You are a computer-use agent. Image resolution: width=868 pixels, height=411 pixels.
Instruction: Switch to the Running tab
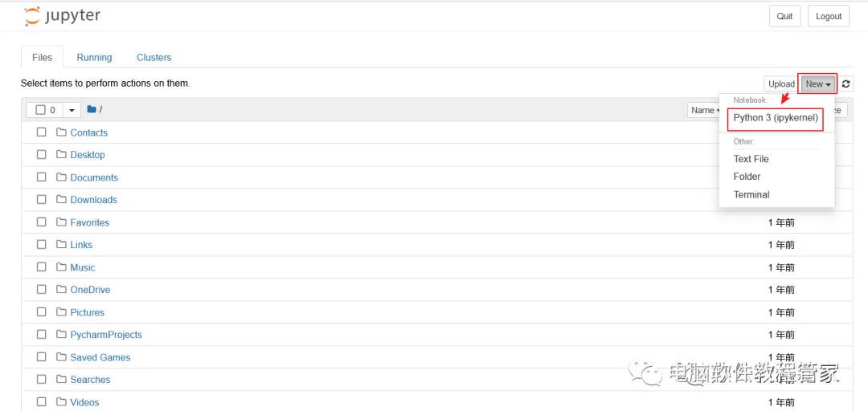94,58
